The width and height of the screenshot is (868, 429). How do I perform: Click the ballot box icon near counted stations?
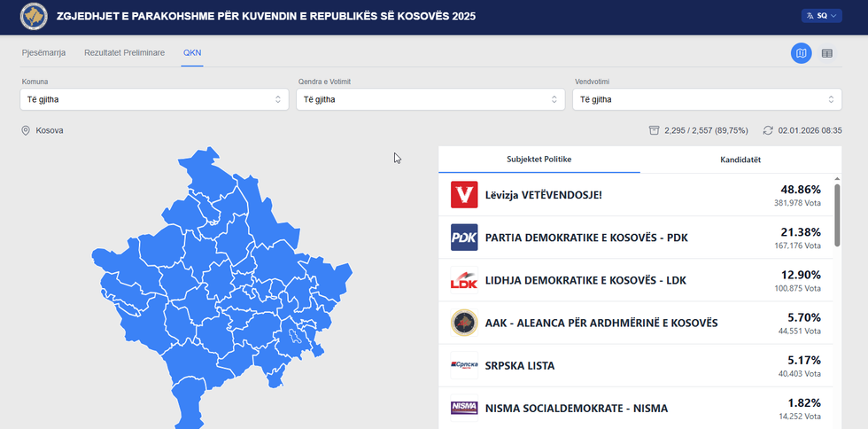654,130
